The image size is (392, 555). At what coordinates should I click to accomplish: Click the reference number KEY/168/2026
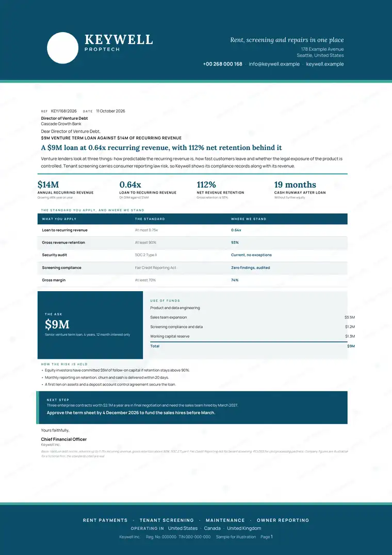coord(63,111)
